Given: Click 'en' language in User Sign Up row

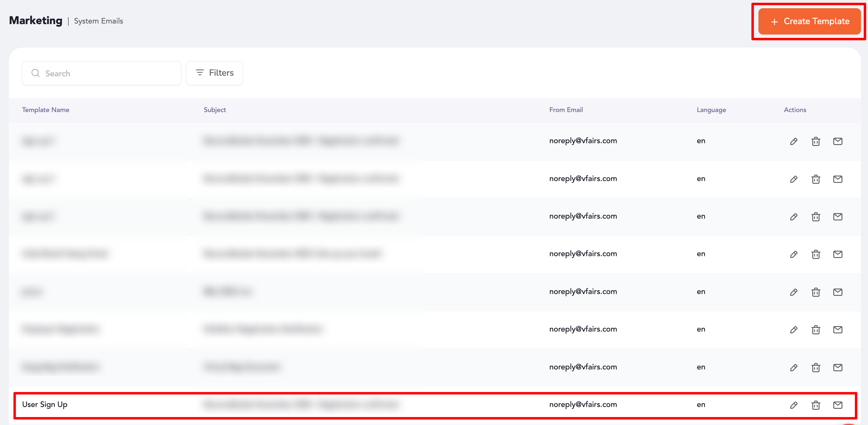Looking at the screenshot, I should [701, 405].
